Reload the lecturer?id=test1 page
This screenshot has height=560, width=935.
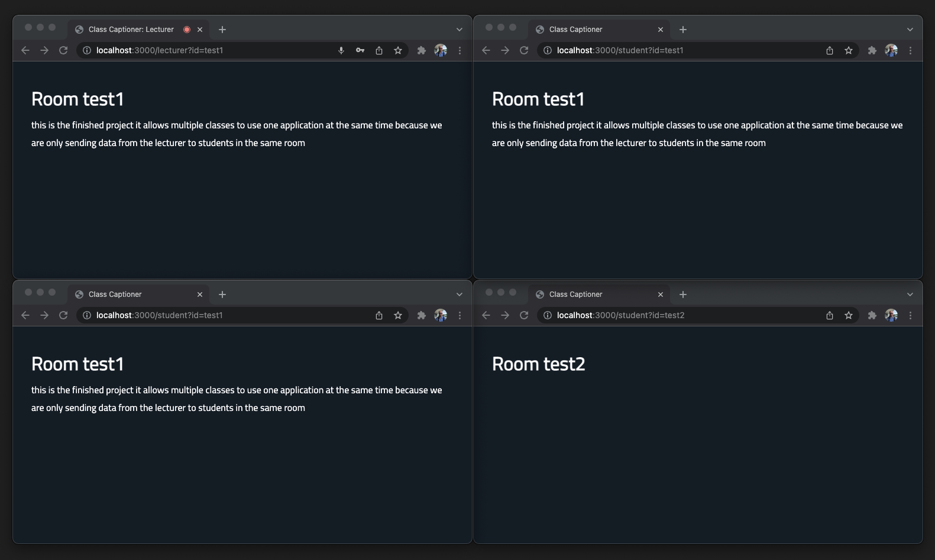point(63,50)
